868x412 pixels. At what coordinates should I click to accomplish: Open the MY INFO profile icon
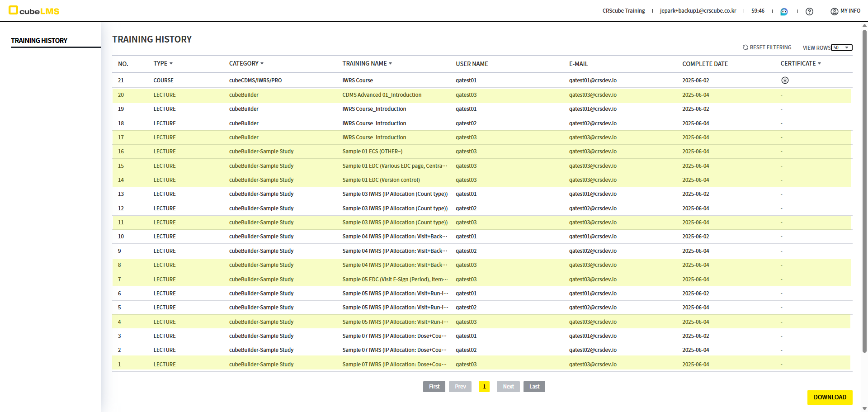834,11
